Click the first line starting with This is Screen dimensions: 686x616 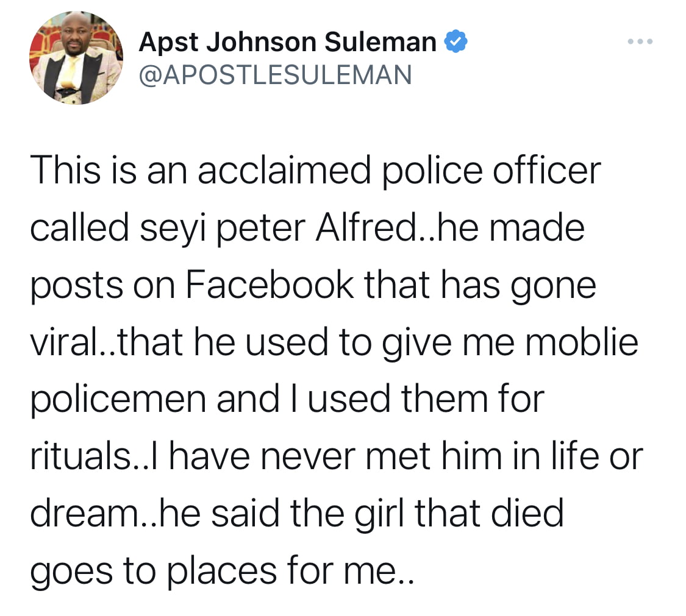[x=315, y=171]
